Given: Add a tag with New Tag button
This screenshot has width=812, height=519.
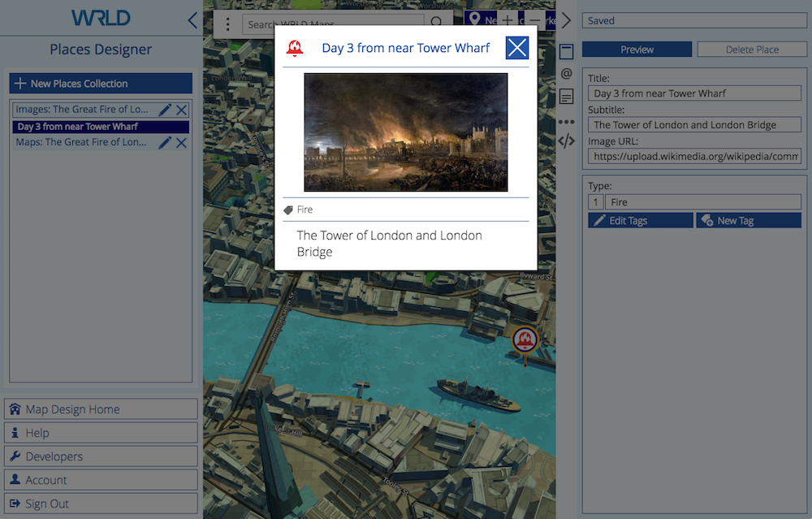Looking at the screenshot, I should pos(748,220).
